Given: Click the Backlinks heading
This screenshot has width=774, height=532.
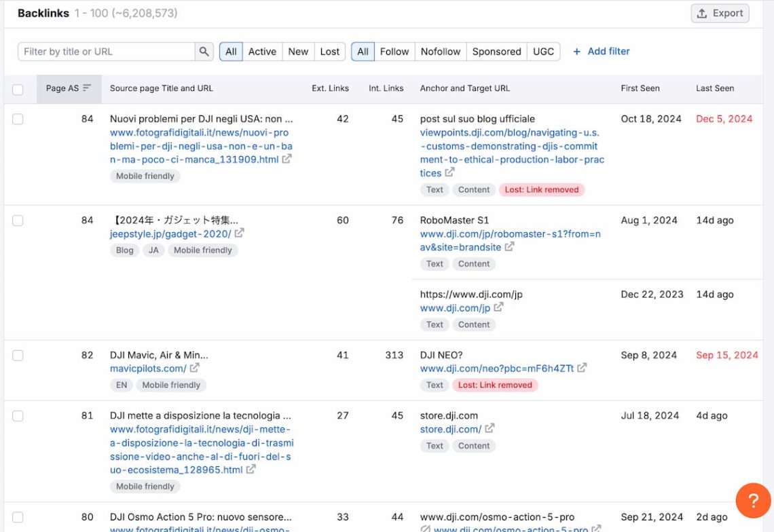Looking at the screenshot, I should click(43, 14).
